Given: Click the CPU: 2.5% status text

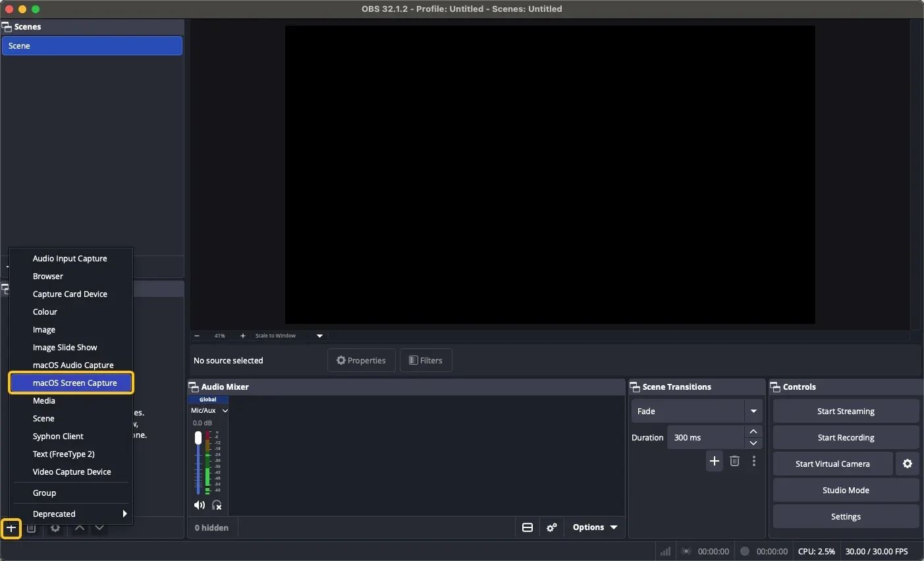Looking at the screenshot, I should coord(816,551).
